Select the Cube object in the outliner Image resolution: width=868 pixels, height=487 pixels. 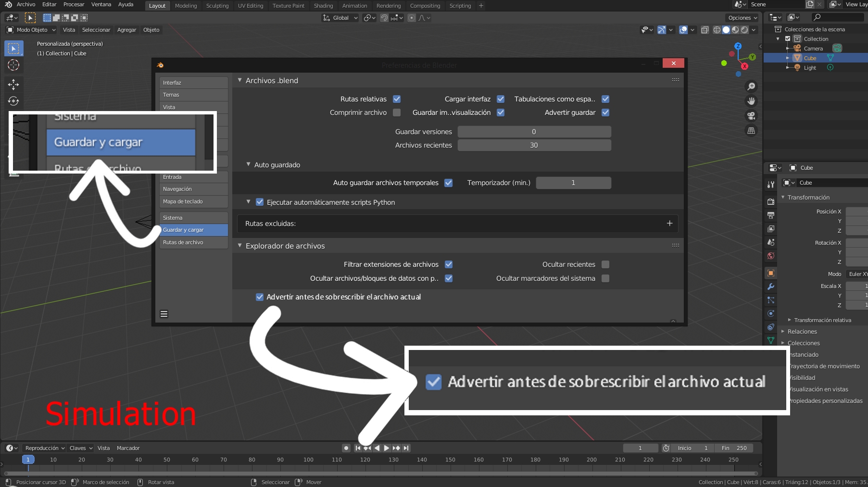(810, 58)
